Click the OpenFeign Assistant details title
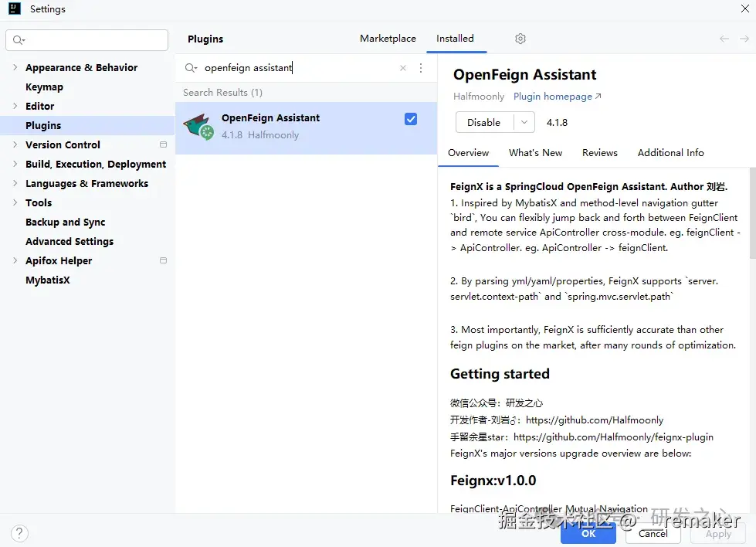 point(524,75)
